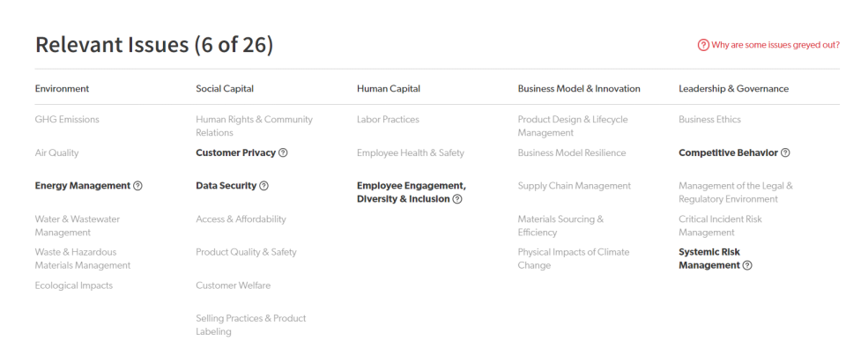The height and width of the screenshot is (363, 868).
Task: Click help icon beside Customer Privacy
Action: (283, 152)
